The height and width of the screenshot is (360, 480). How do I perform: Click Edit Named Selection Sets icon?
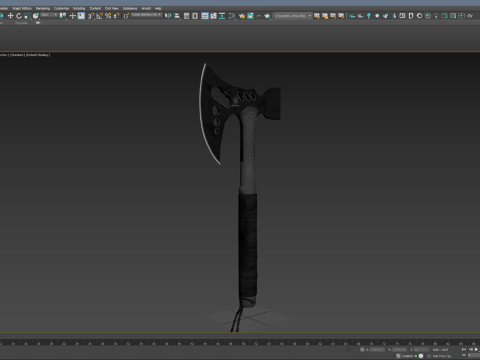126,16
